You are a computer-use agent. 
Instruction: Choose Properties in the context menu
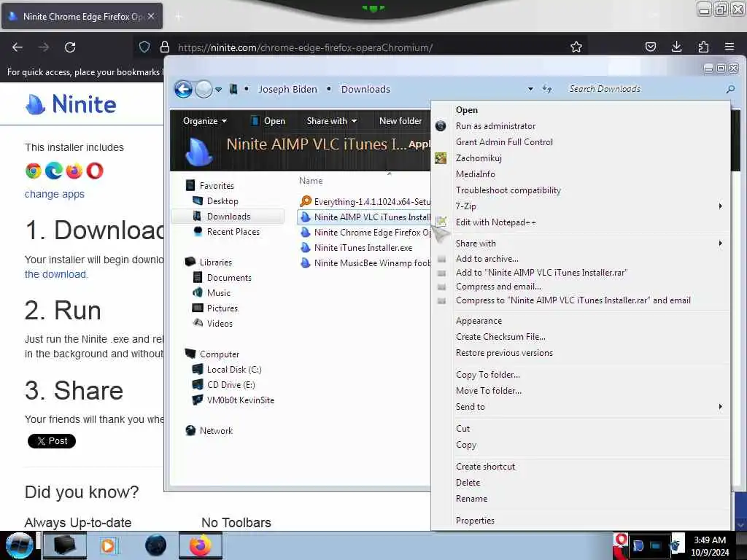pos(475,520)
